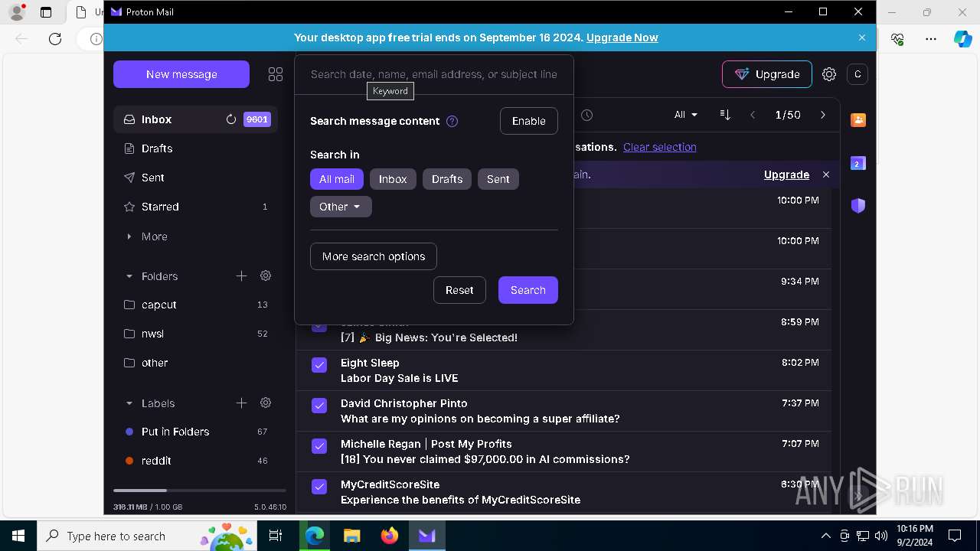Open the All filter dropdown in the toolbar
The width and height of the screenshot is (980, 551).
coord(686,115)
